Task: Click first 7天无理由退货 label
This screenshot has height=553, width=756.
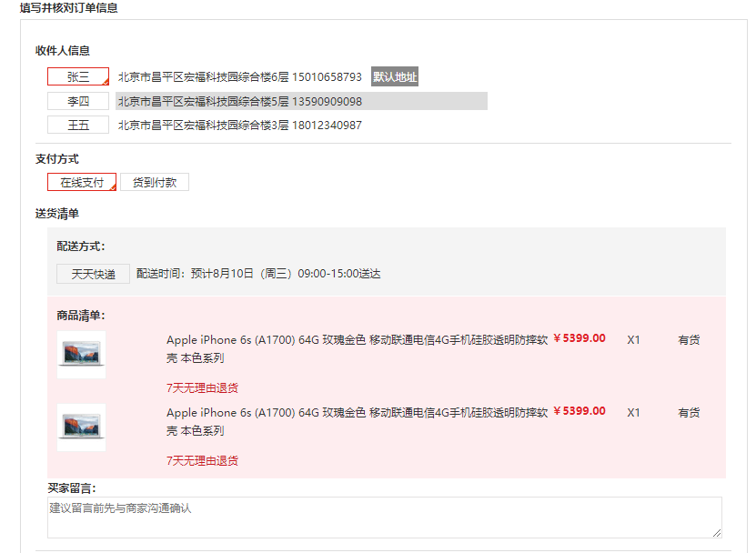Action: [x=203, y=388]
